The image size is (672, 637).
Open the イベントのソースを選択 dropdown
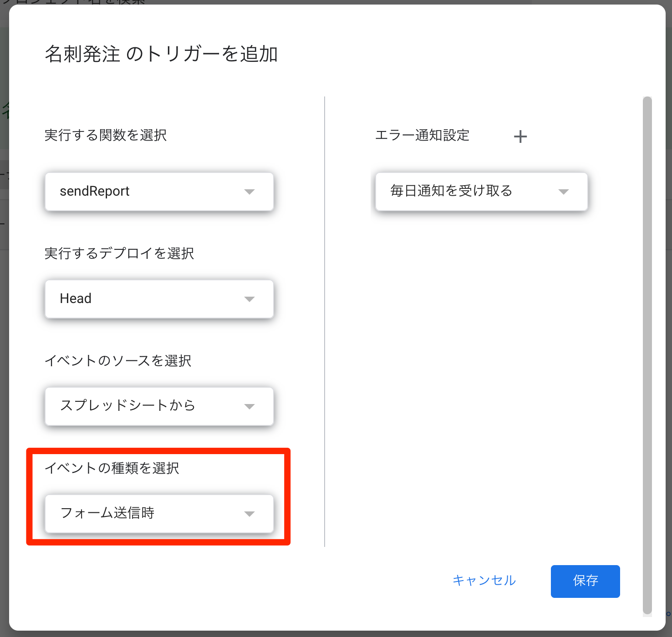(159, 406)
